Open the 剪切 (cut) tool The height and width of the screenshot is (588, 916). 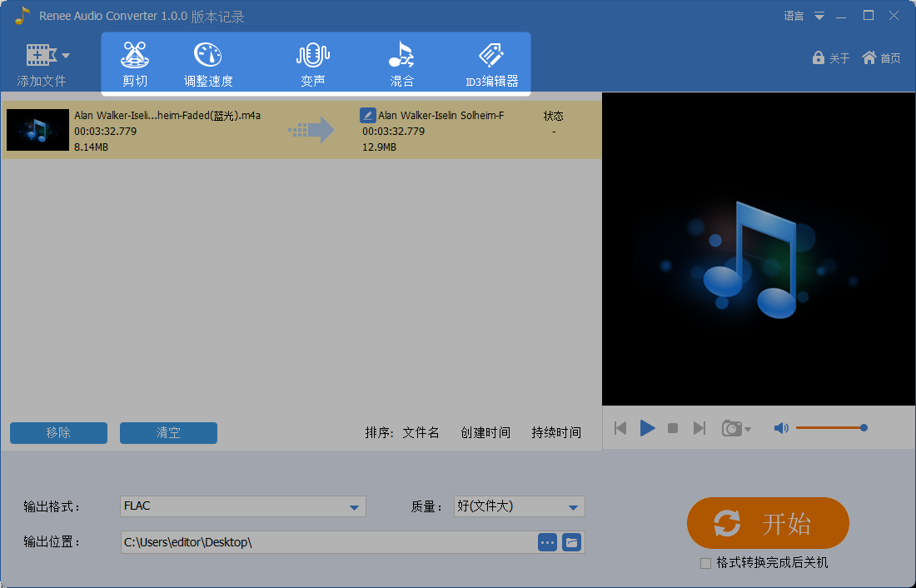click(x=135, y=63)
